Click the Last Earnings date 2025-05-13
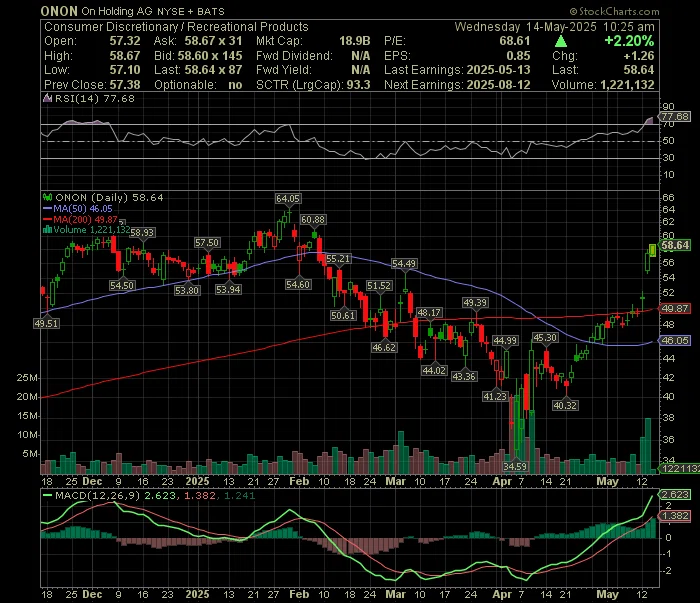The height and width of the screenshot is (603, 700). (x=498, y=70)
